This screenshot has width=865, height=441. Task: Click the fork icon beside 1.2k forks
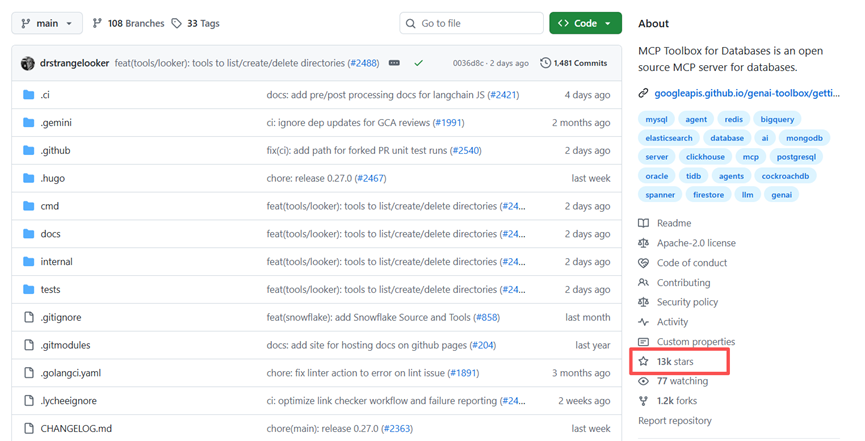(643, 401)
